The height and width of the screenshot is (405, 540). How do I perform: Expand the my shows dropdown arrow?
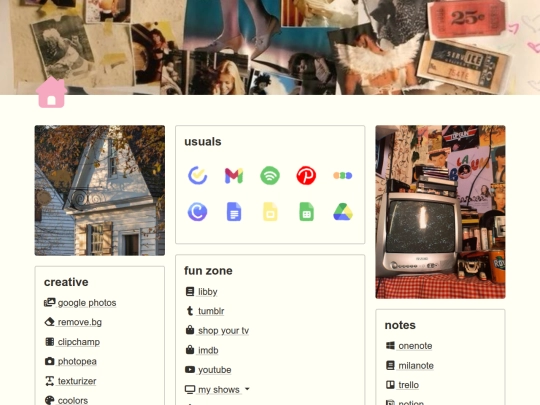[x=247, y=389]
